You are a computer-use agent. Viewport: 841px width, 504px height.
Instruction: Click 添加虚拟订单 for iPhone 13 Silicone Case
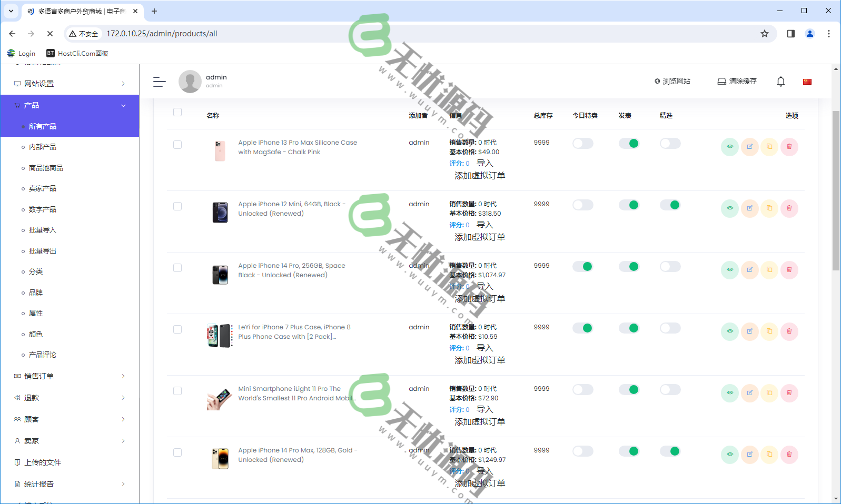click(x=479, y=176)
